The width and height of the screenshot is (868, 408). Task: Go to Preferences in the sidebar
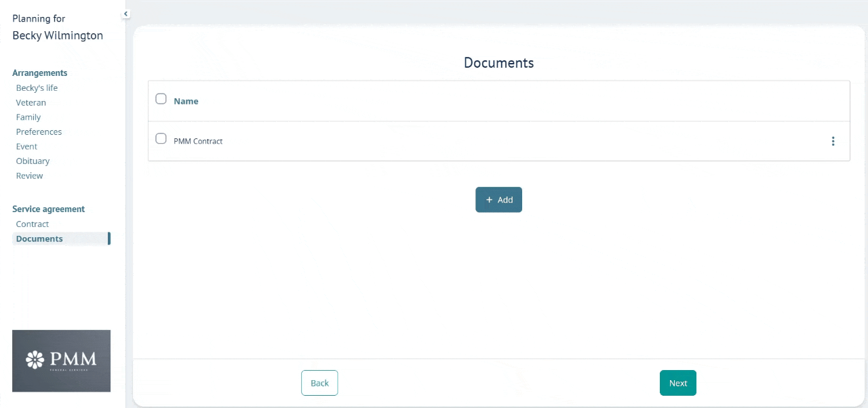(x=39, y=132)
